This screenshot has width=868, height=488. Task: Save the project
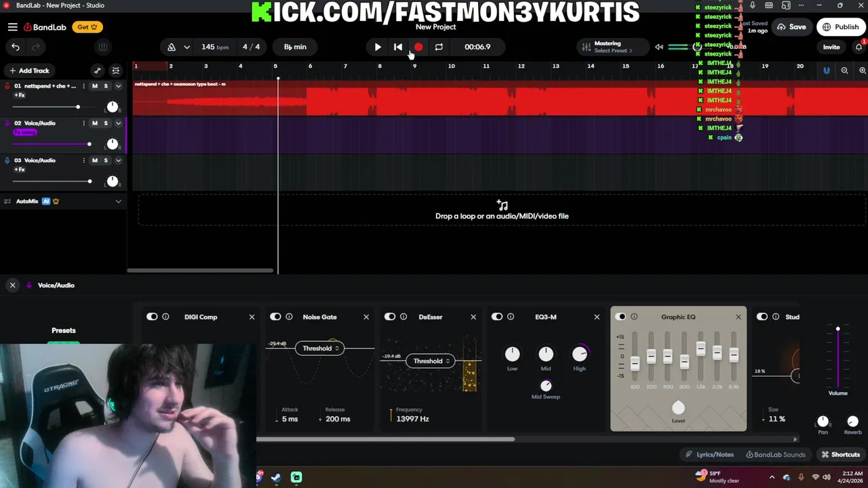(791, 27)
